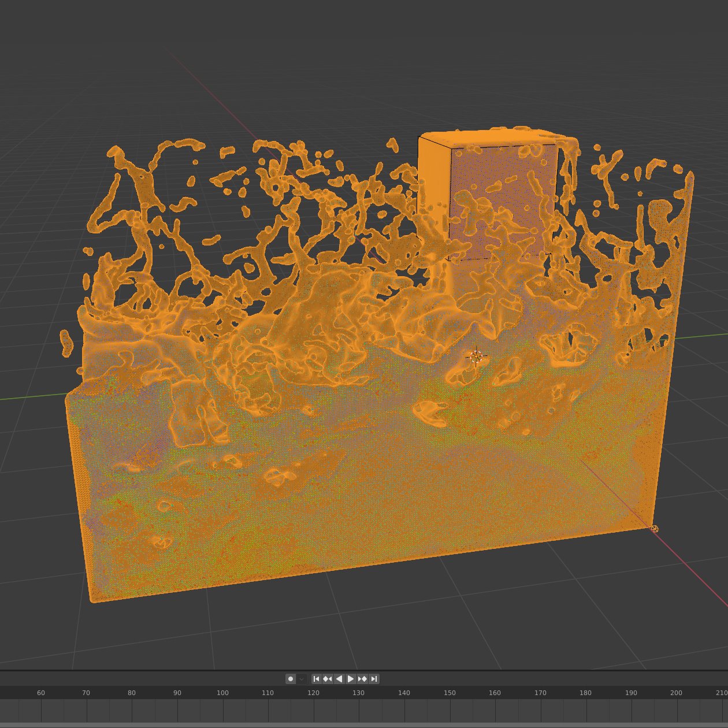The image size is (728, 728).
Task: Click frame 150 on the timeline ruler
Action: click(450, 693)
